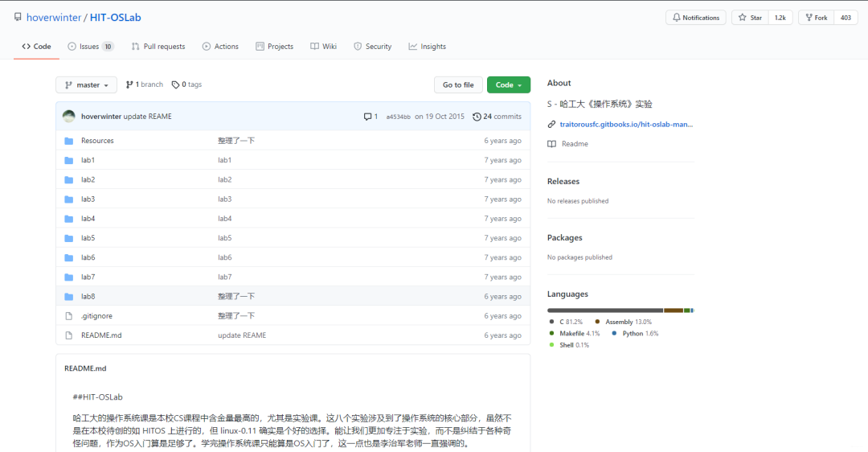Click the C segment of language bar
Image resolution: width=868 pixels, height=452 pixels.
coord(605,310)
